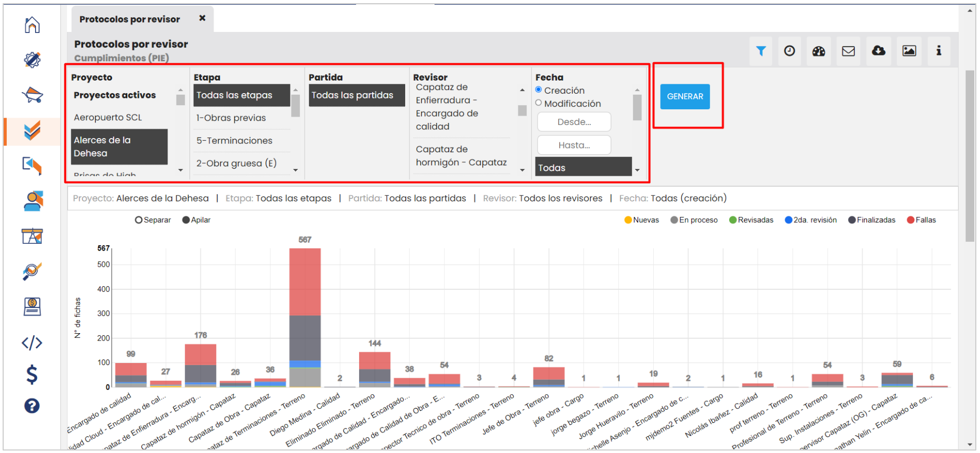Select the Protocolos por revisor tab
The width and height of the screenshot is (980, 453).
pyautogui.click(x=130, y=19)
